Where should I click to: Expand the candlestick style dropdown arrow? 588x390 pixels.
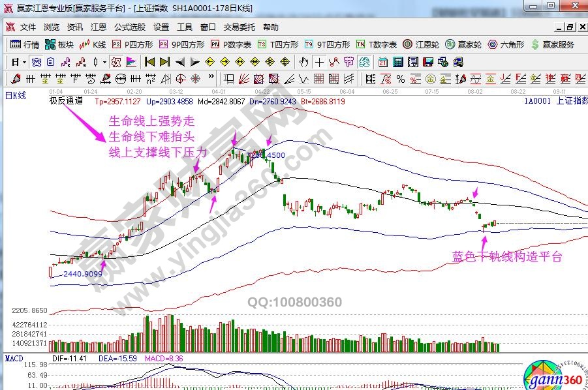104,63
